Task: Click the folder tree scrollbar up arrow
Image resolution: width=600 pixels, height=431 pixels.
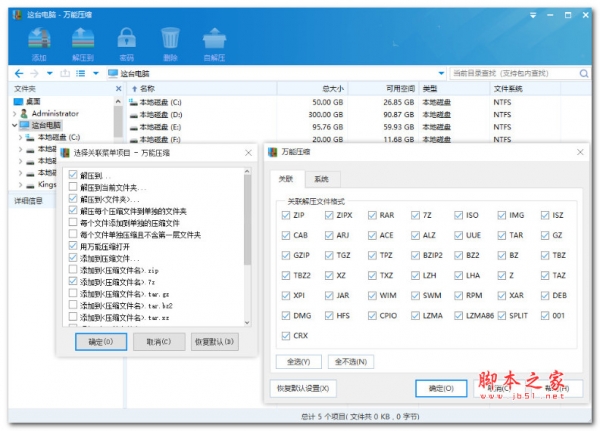Action: pos(118,101)
